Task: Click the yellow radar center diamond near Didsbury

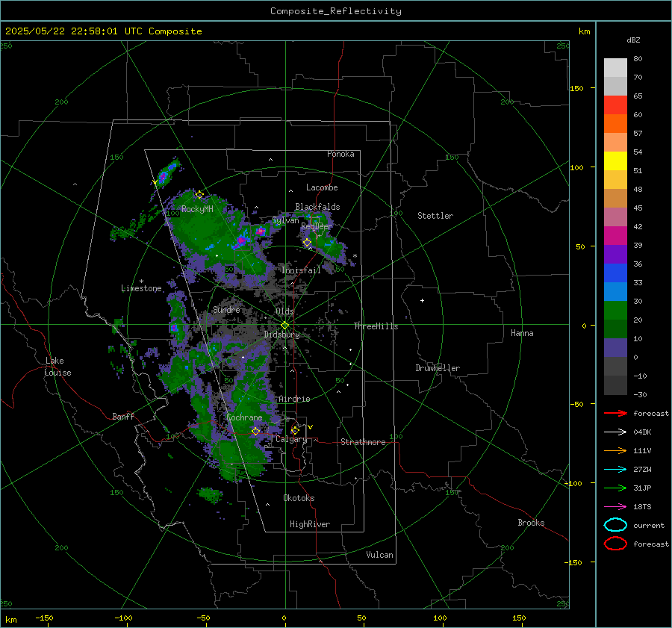Action: pos(284,326)
